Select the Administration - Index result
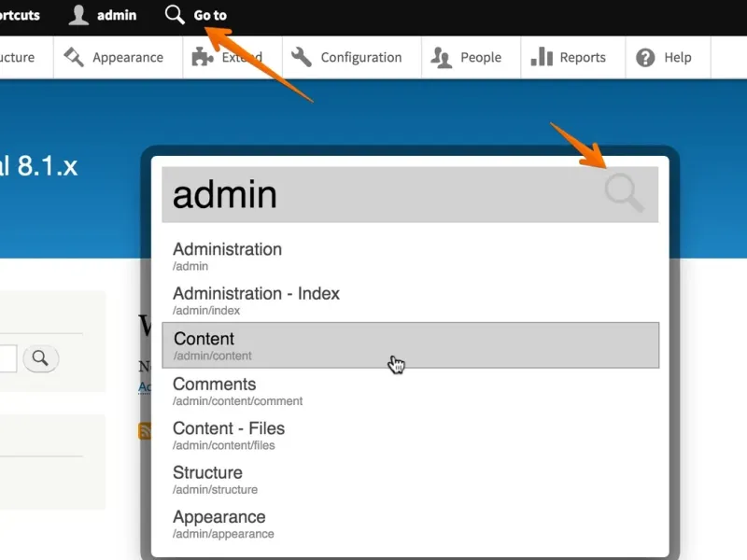The image size is (747, 560). click(x=410, y=300)
